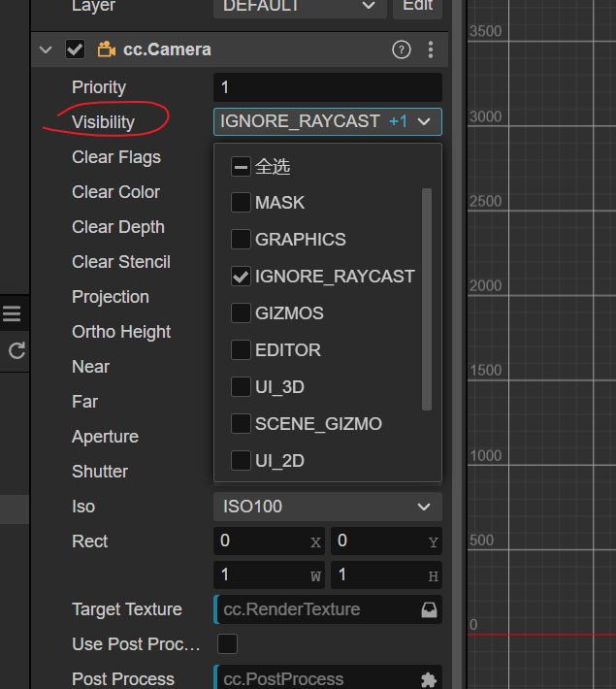Click the Ortho Height property label

pos(121,332)
